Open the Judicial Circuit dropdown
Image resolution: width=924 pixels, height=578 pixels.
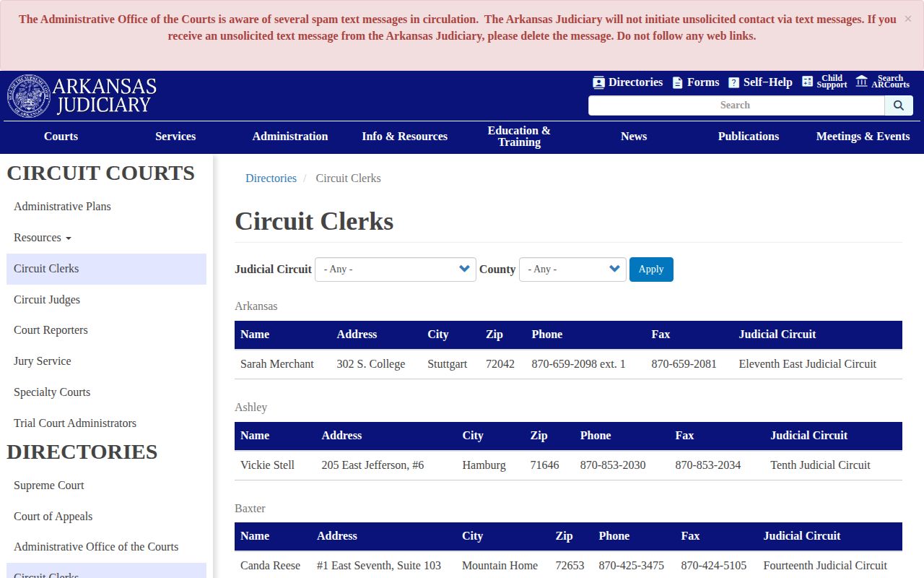396,269
